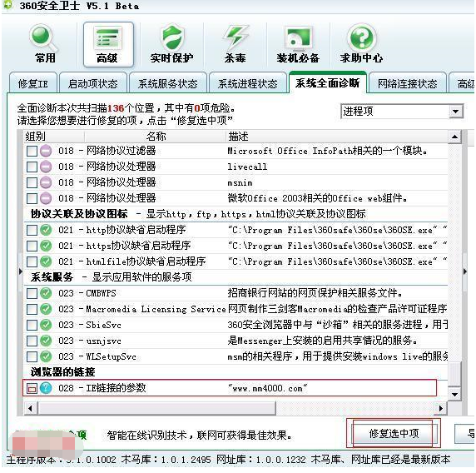The image size is (476, 473).
Task: Click green check icon for SbieSvc
Action: [x=46, y=325]
